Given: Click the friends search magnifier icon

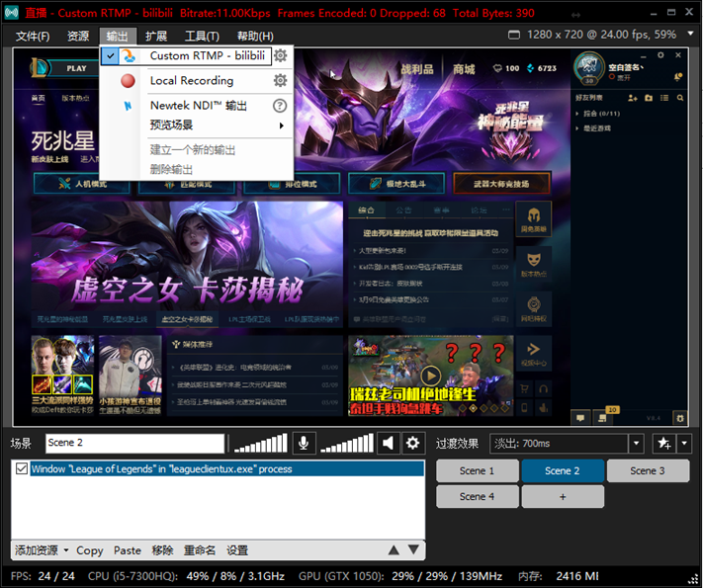Looking at the screenshot, I should point(680,98).
